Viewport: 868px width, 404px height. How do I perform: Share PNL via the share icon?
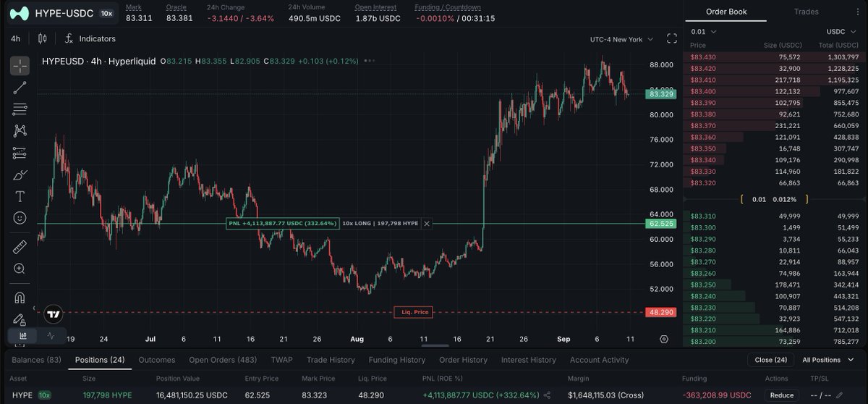point(547,395)
